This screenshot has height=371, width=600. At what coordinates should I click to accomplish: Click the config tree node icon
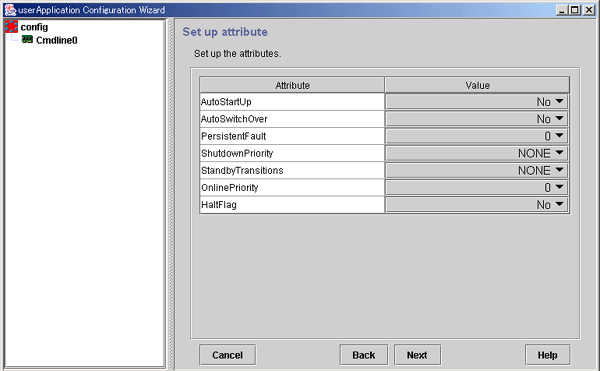(x=11, y=27)
